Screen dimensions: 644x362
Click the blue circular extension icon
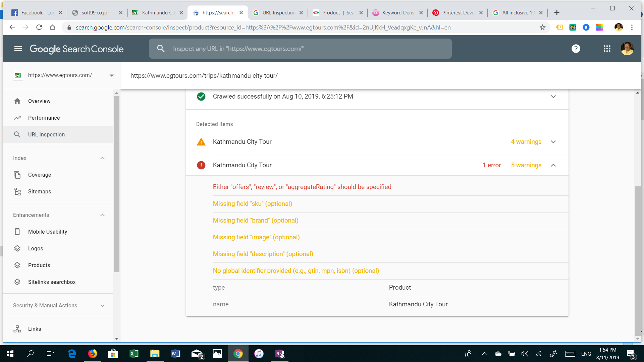click(586, 27)
